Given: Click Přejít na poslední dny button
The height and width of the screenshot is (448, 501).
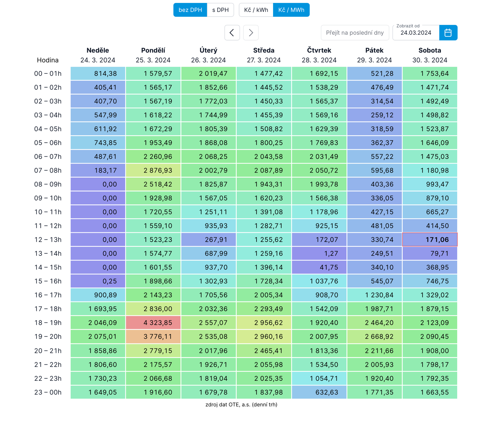Looking at the screenshot, I should 354,33.
